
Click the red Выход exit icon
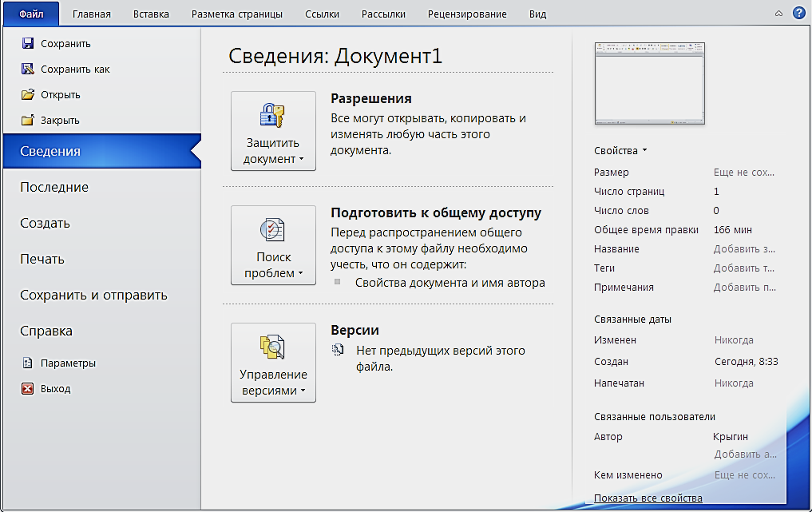point(28,388)
